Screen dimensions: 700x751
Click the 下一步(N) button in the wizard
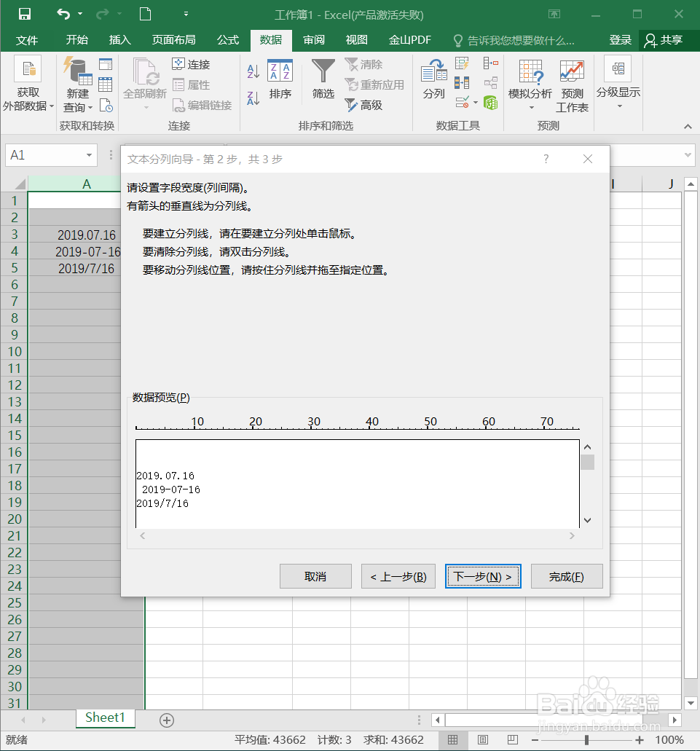point(483,575)
